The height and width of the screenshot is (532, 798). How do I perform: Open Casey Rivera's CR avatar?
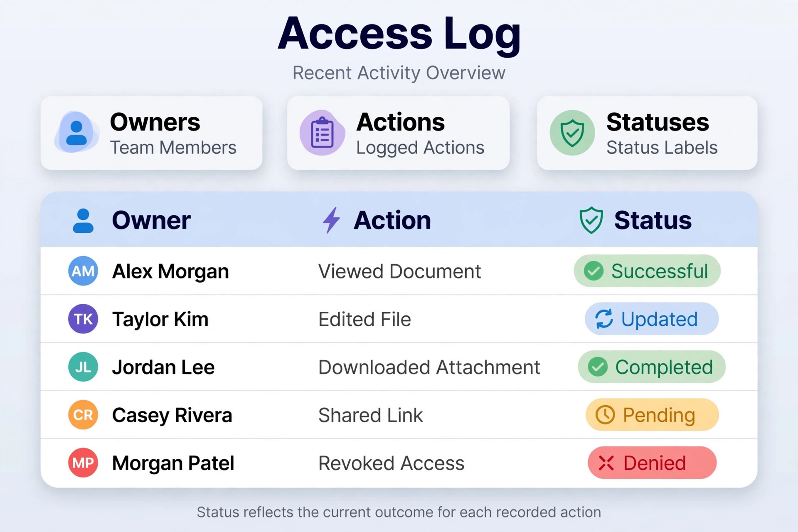(x=83, y=415)
